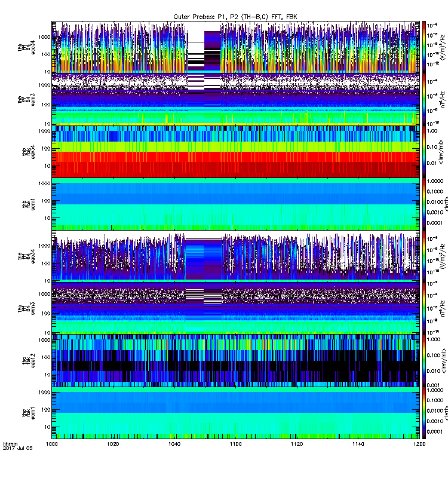Click the 1000 frequency tick of the thc edc12 panel
The height and width of the screenshot is (478, 448).
(x=44, y=339)
